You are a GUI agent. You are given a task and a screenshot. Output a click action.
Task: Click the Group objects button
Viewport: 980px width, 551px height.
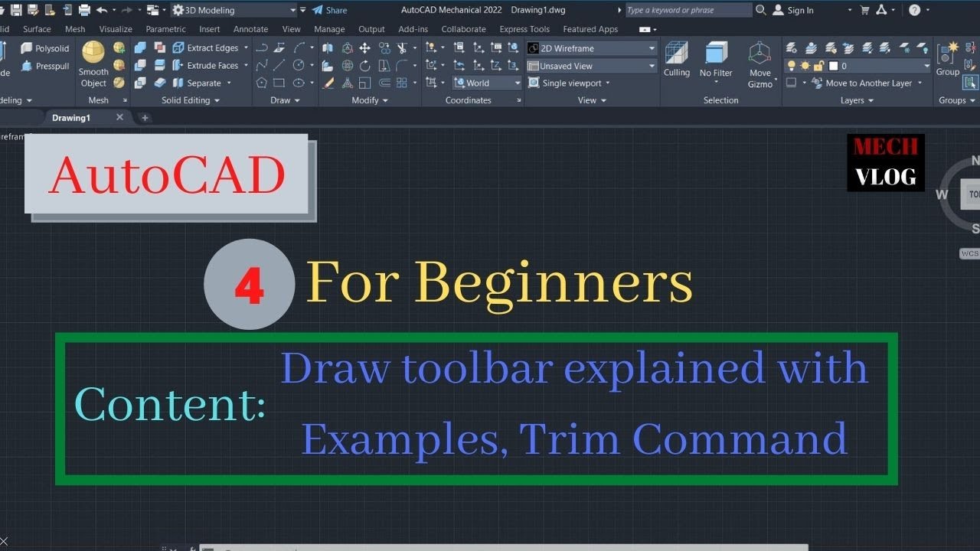(947, 60)
